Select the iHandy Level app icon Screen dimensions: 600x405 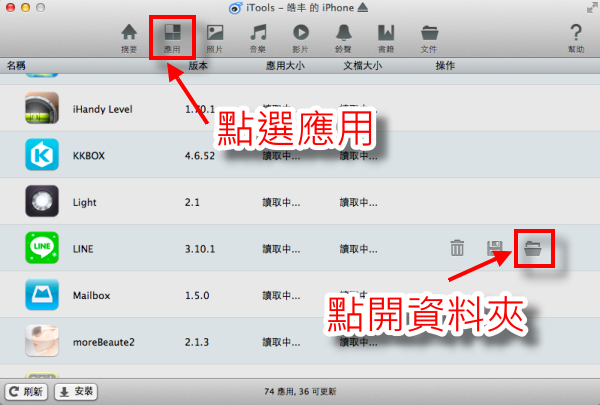coord(42,108)
